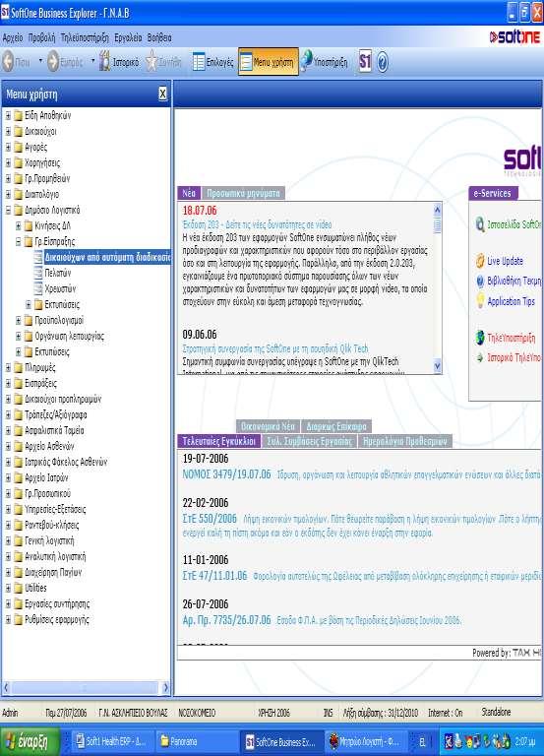The height and width of the screenshot is (756, 544).
Task: Open the Αρ. Πρ. 7735/26.07.06 link
Action: tap(226, 620)
